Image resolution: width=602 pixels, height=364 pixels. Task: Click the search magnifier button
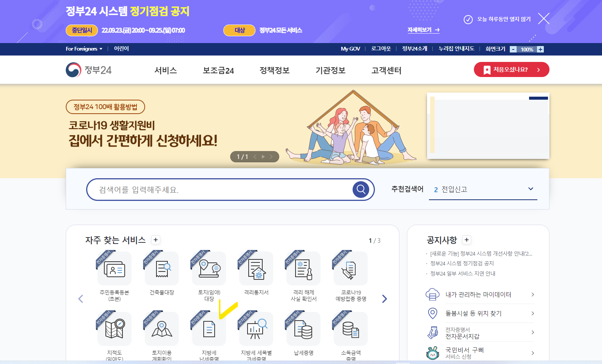click(361, 189)
